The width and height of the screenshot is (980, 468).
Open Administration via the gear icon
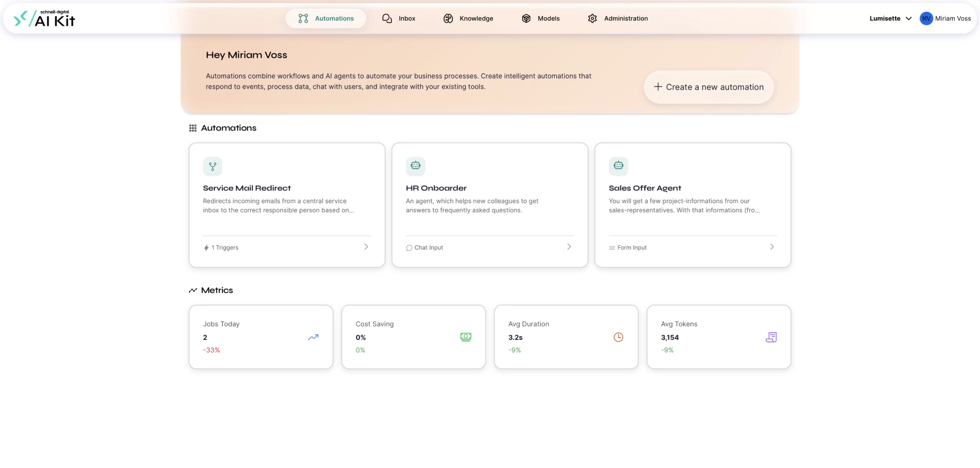[592, 18]
